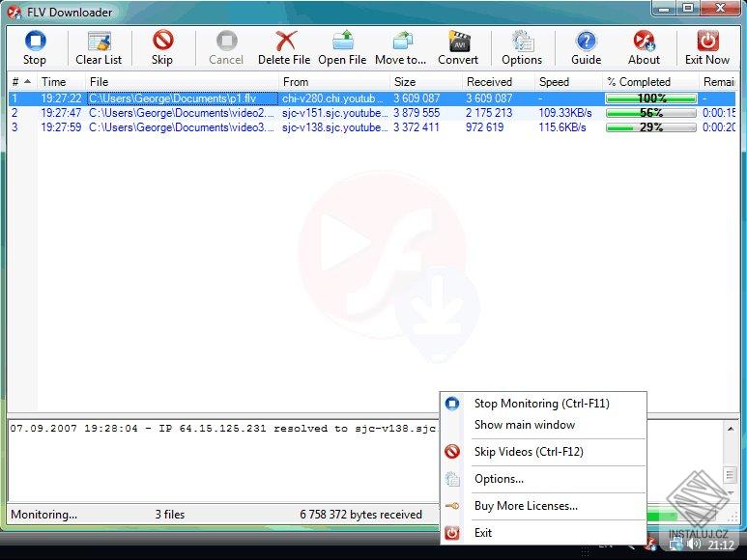Click the FLV Downloader tray icon
Viewport: 747px width, 560px height.
tap(650, 544)
